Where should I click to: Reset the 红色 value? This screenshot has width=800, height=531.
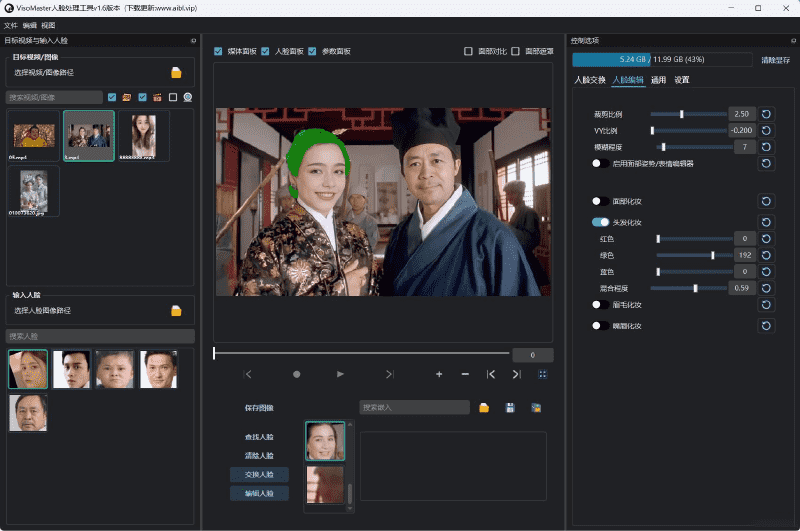(x=766, y=239)
